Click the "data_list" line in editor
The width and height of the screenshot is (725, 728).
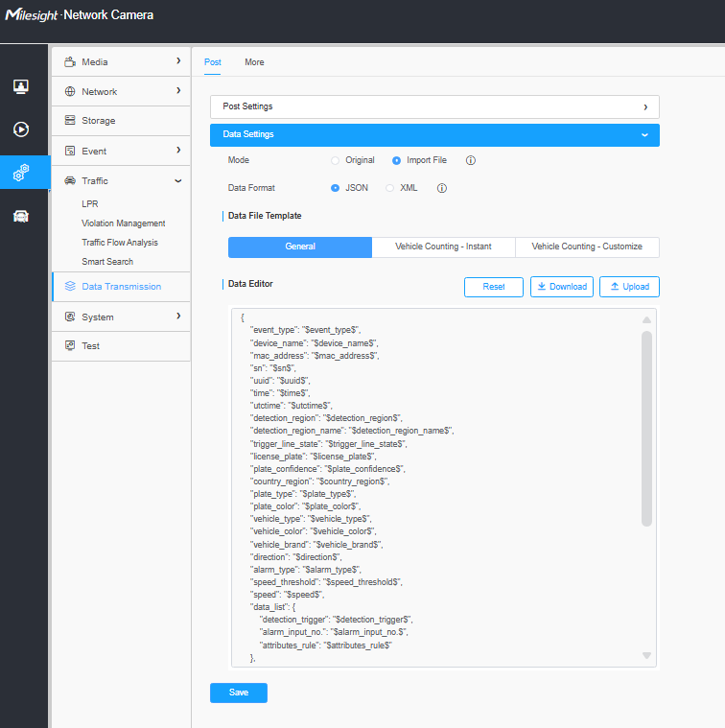[273, 607]
